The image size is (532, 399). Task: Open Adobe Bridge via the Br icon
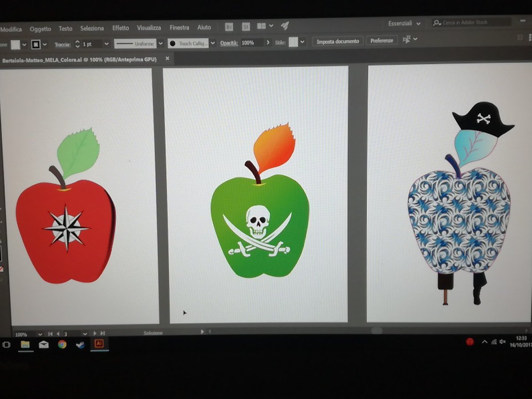click(229, 27)
